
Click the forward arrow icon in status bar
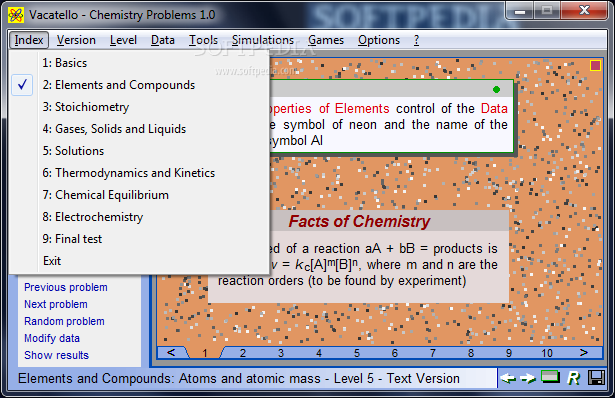coord(528,378)
